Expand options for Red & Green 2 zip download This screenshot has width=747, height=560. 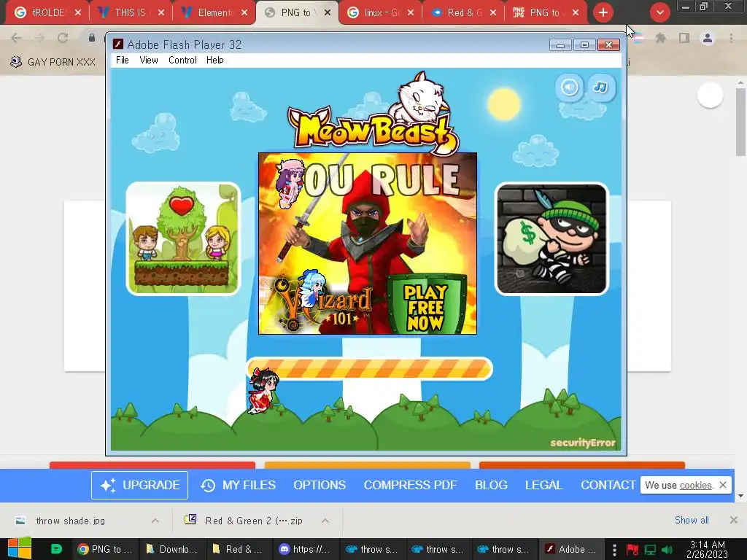[x=325, y=521]
